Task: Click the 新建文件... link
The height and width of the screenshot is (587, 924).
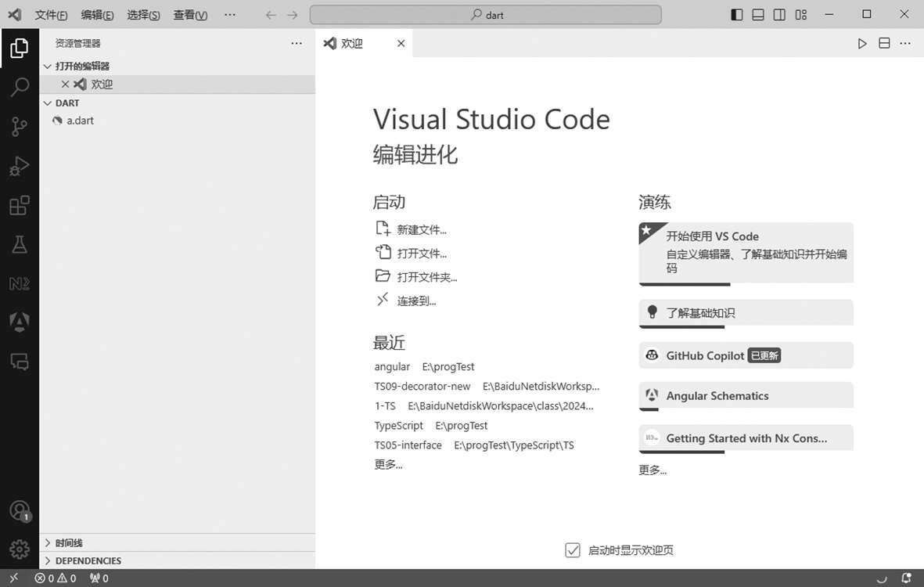Action: [421, 230]
